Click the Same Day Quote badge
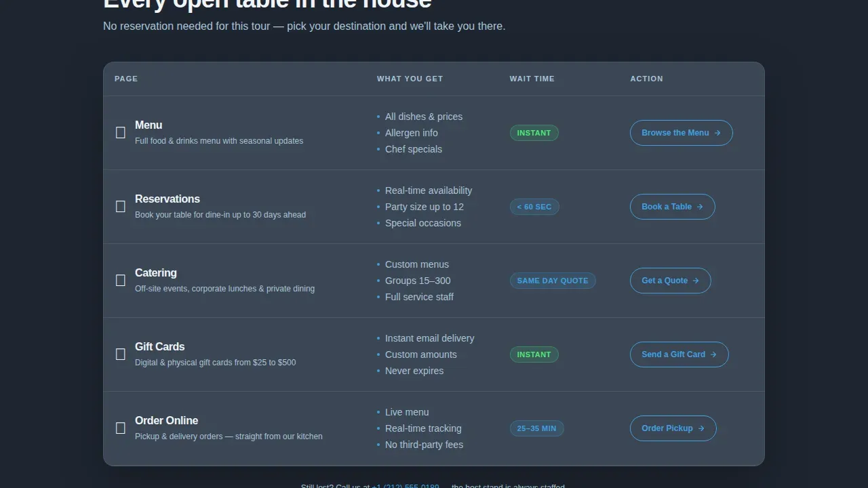This screenshot has width=868, height=488. point(553,281)
